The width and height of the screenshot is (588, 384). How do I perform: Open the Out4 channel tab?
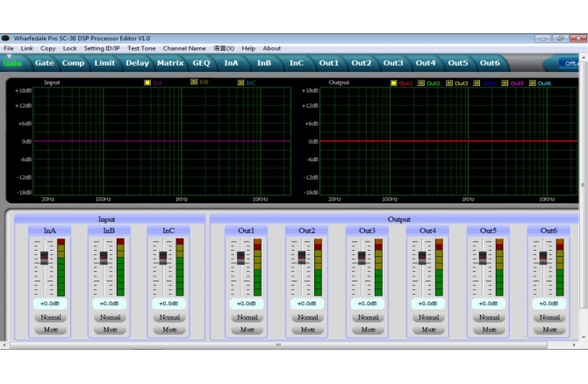pos(426,63)
